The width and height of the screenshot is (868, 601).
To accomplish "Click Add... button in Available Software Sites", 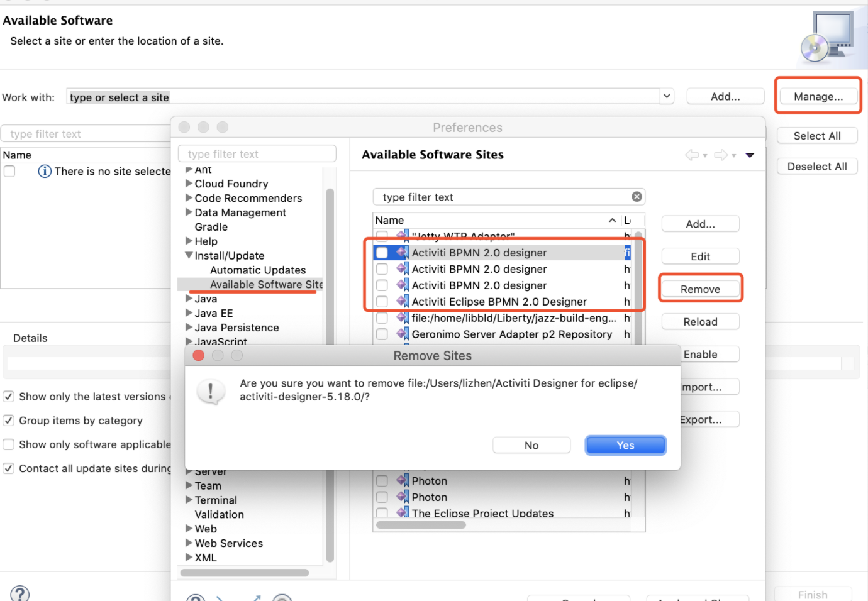I will [x=700, y=223].
